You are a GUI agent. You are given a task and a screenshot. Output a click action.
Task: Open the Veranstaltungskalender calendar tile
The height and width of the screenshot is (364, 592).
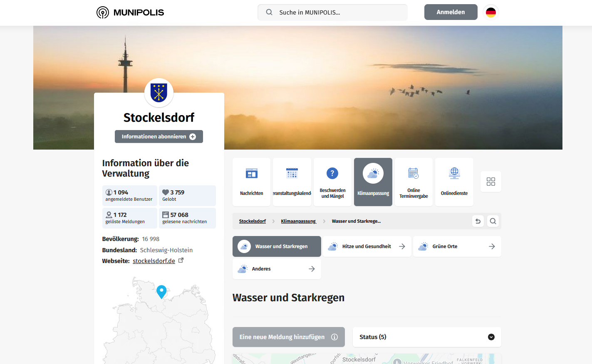[292, 182]
